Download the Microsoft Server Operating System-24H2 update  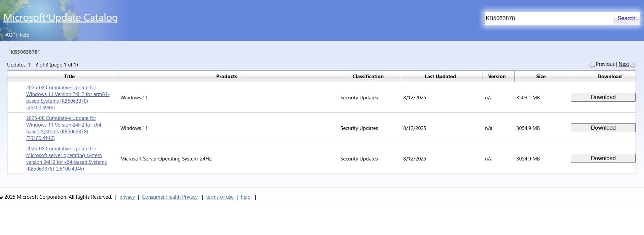pyautogui.click(x=603, y=158)
